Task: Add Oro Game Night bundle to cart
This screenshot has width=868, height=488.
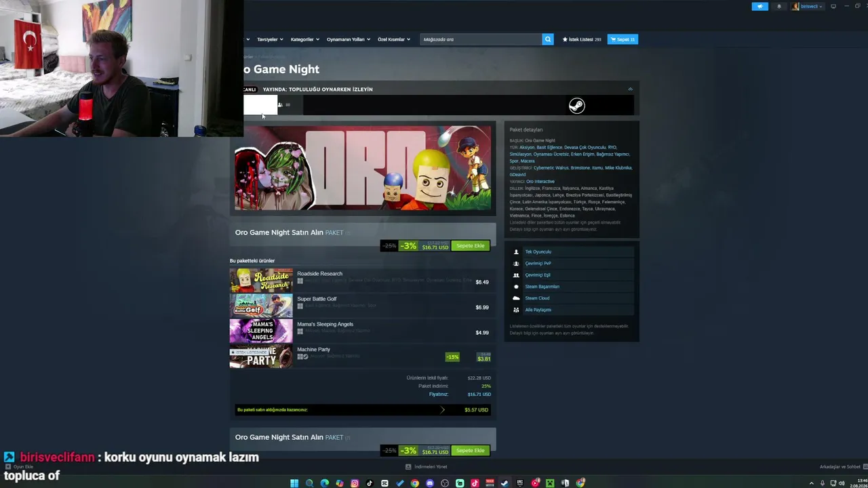Action: pyautogui.click(x=471, y=245)
